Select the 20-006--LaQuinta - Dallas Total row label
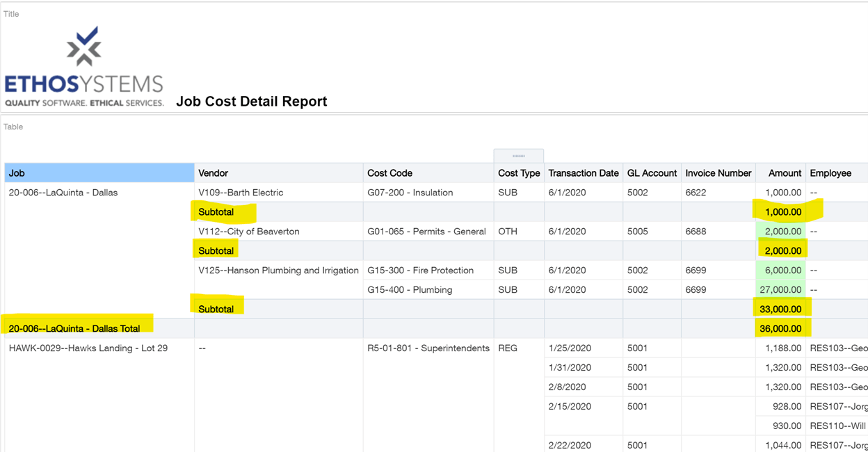 (74, 328)
